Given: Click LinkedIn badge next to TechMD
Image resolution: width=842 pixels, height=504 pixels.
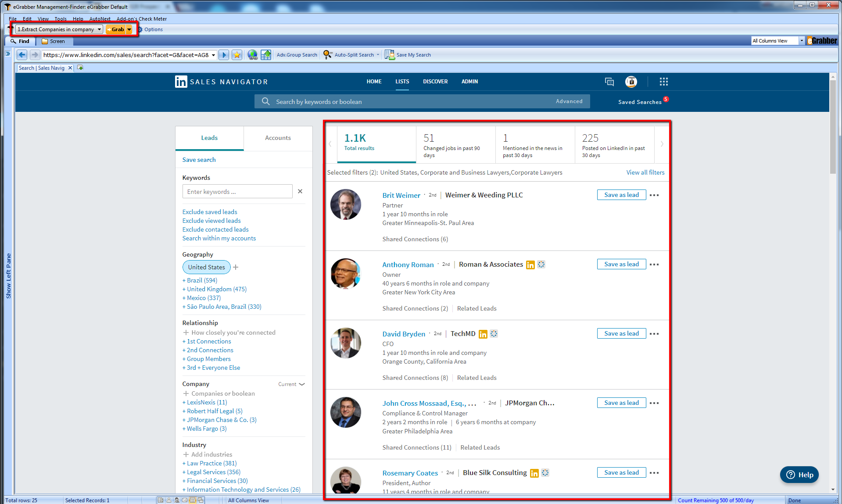Looking at the screenshot, I should pos(483,334).
